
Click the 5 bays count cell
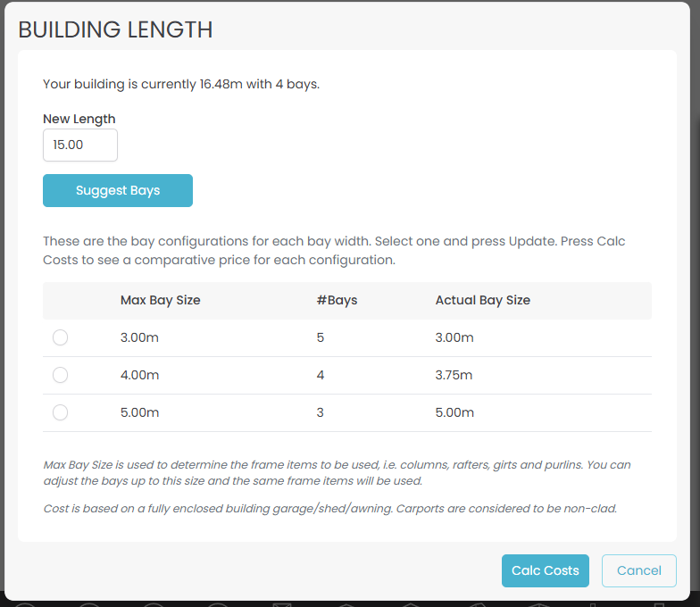[x=321, y=337]
